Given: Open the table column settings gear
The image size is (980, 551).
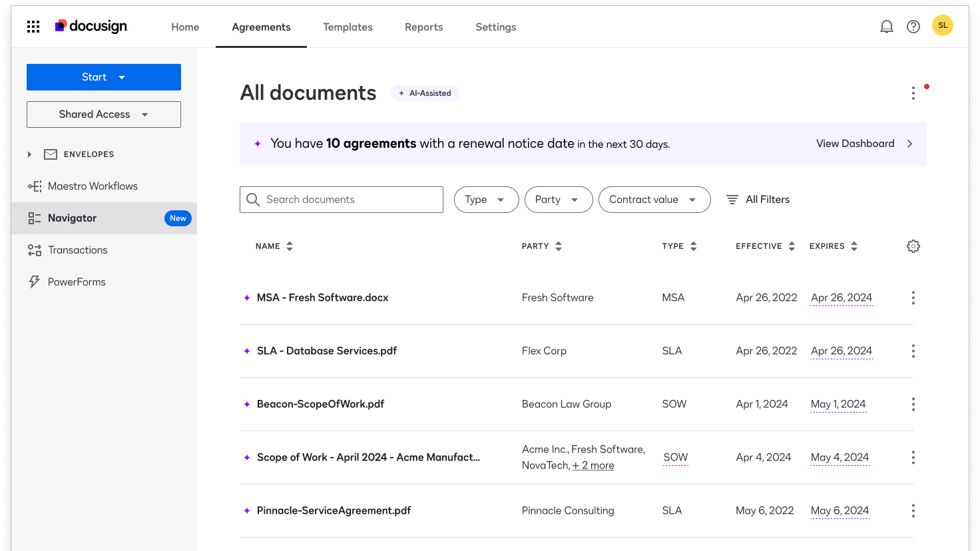Looking at the screenshot, I should (913, 246).
